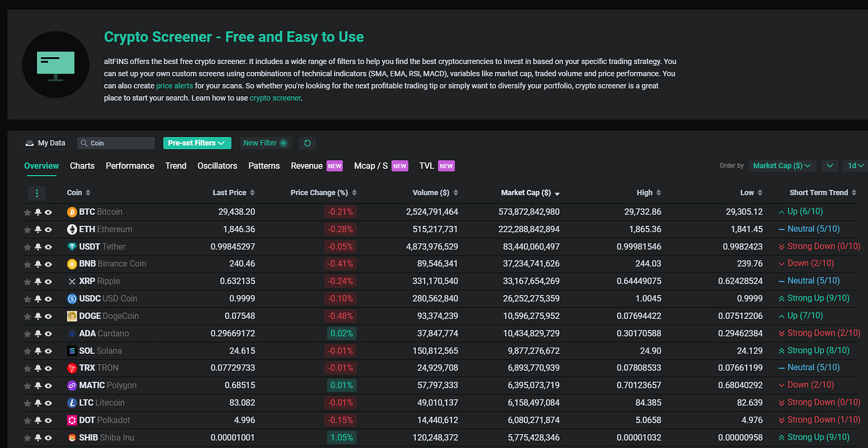This screenshot has height=448, width=868.
Task: Click bell icon in USDC row
Action: 38,299
